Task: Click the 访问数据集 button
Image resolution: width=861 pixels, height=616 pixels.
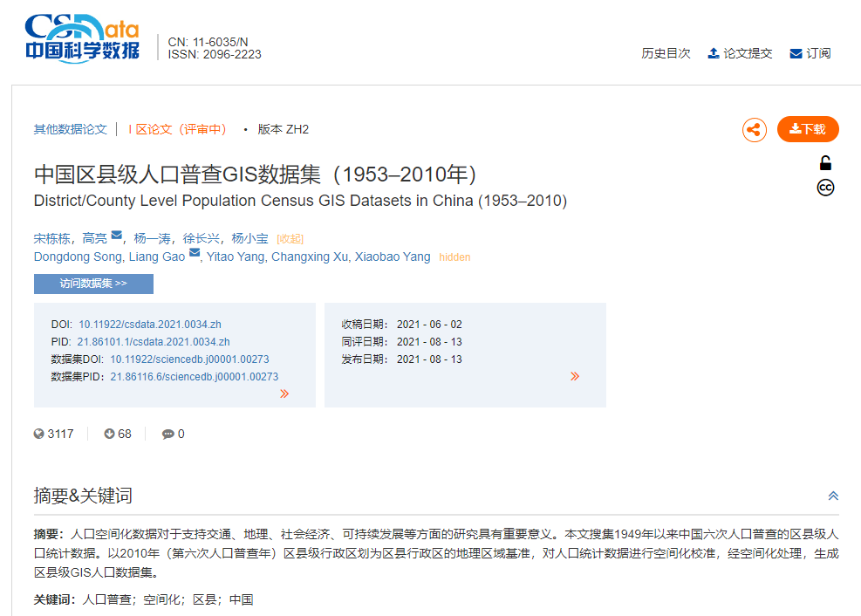Action: 93,284
